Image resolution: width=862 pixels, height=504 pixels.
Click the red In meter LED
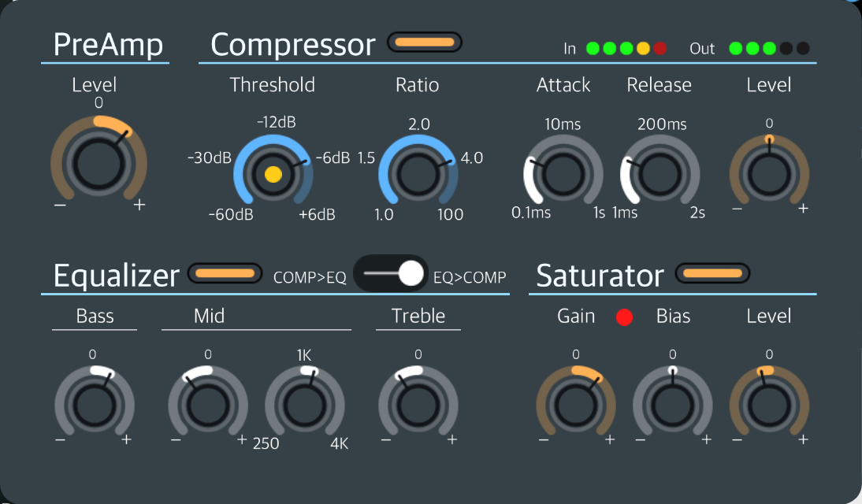pyautogui.click(x=660, y=49)
